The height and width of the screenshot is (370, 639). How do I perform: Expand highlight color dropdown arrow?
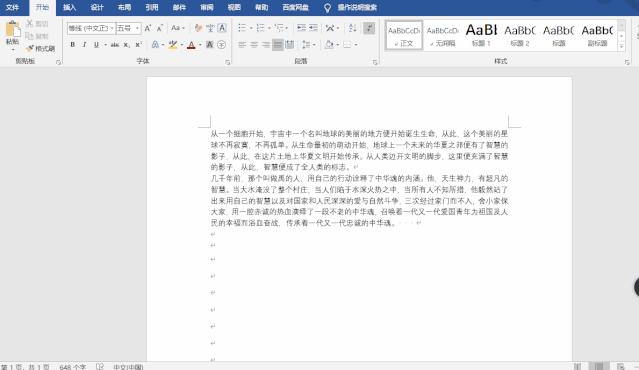point(182,45)
